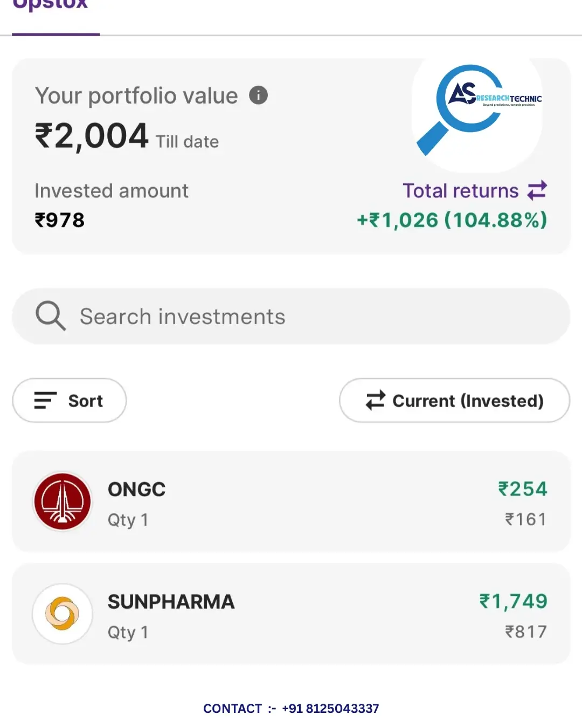The image size is (582, 728).
Task: Focus the Search investments field
Action: click(291, 317)
